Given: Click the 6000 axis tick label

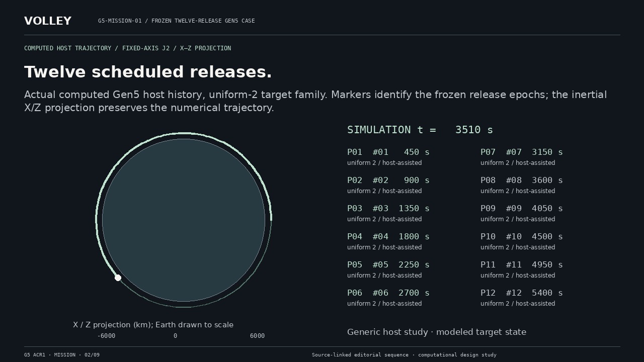Looking at the screenshot, I should click(257, 336).
